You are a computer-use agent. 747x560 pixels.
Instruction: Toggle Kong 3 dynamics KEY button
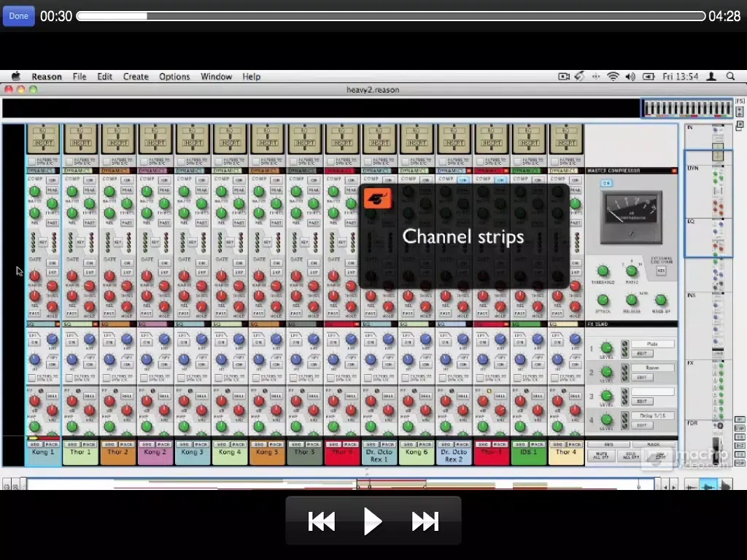[193, 242]
